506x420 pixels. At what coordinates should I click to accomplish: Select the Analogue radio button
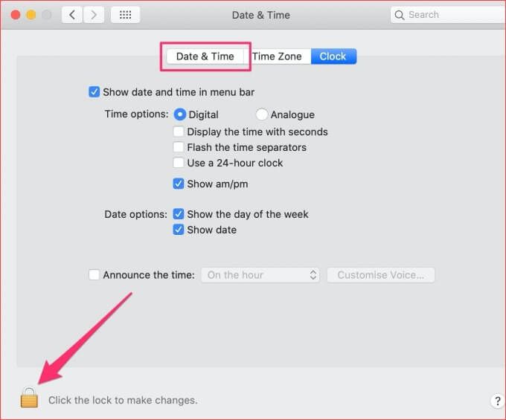[x=261, y=114]
